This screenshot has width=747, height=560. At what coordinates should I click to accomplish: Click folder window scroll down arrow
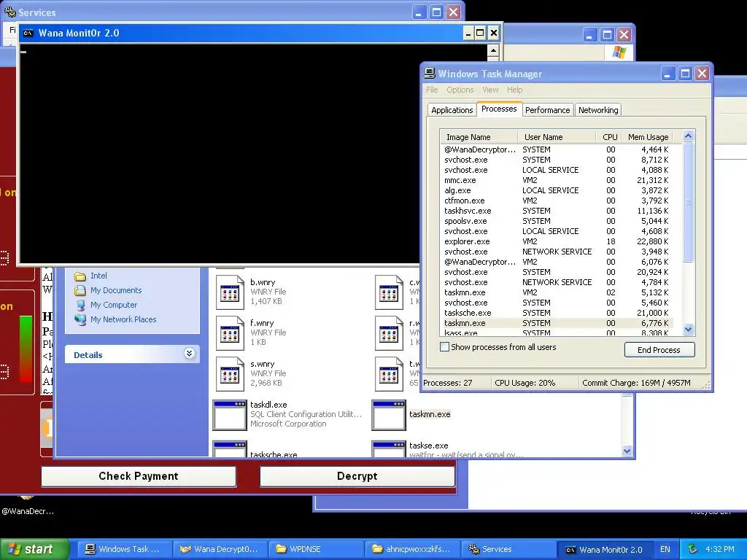coord(627,451)
